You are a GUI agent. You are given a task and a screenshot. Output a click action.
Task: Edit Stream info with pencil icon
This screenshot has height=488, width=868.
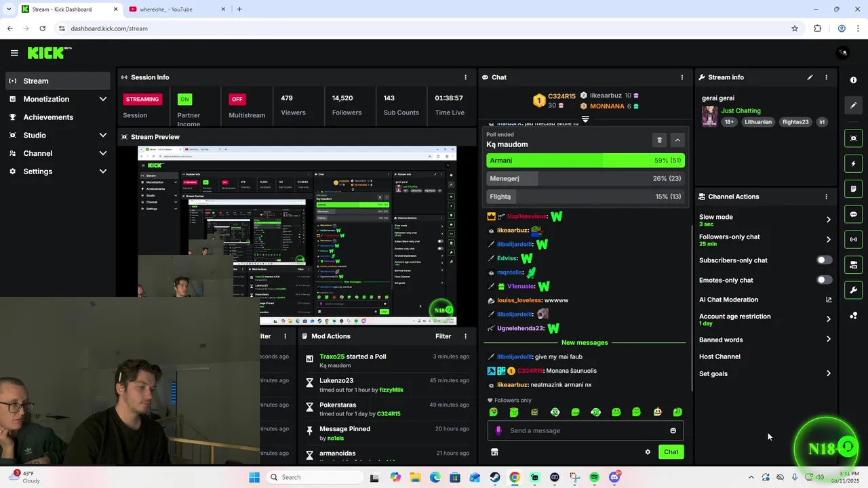click(810, 77)
